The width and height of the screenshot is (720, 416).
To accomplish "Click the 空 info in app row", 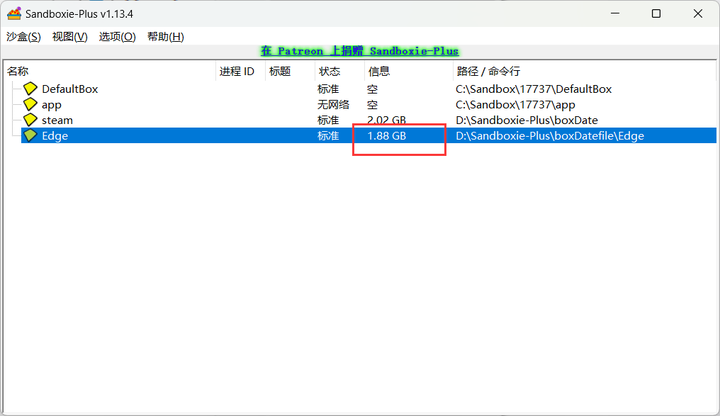I will (x=372, y=105).
